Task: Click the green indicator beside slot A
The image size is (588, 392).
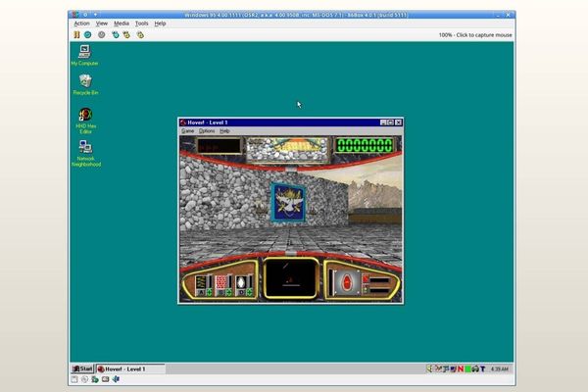Action: (210, 292)
